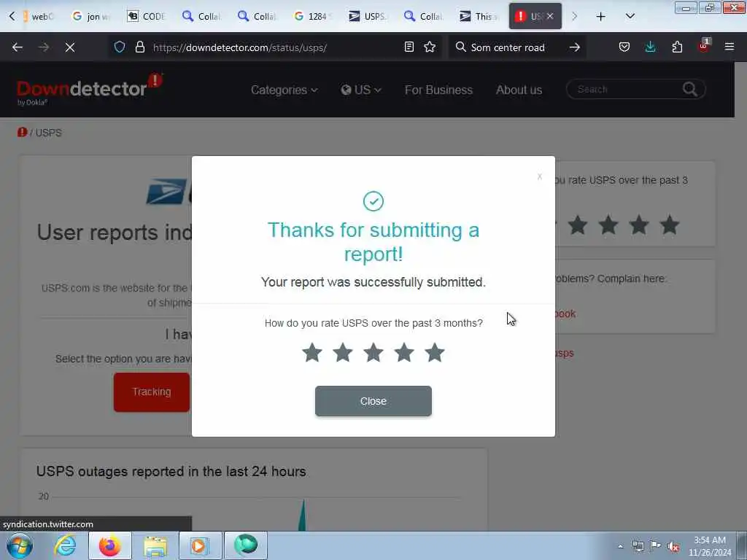
Task: Close the report submitted dialog with Close button
Action: pos(373,401)
